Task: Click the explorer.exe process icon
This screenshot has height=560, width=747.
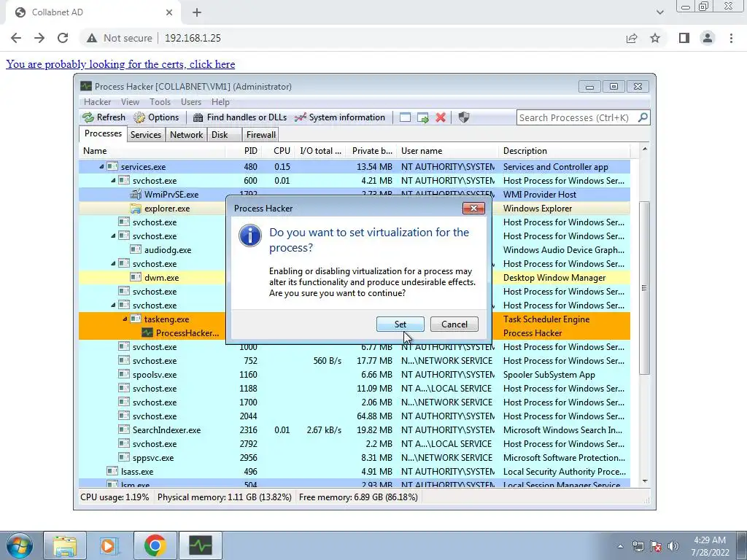Action: (136, 209)
